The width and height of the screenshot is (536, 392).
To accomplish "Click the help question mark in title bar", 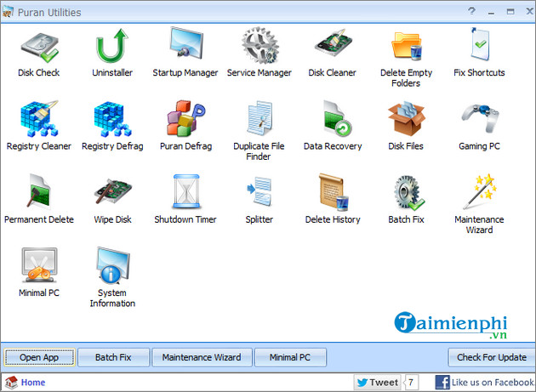I will point(471,11).
